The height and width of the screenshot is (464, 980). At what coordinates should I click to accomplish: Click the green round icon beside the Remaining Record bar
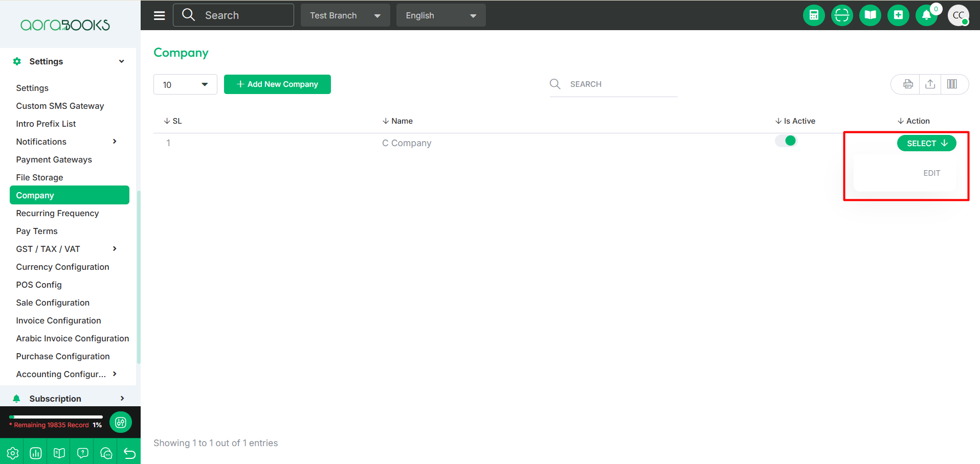(x=121, y=422)
